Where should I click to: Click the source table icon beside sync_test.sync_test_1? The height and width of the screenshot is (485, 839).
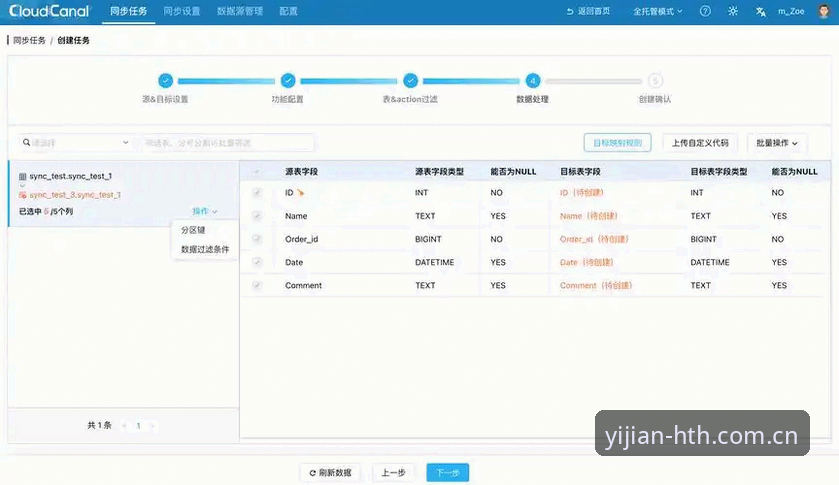click(x=22, y=176)
